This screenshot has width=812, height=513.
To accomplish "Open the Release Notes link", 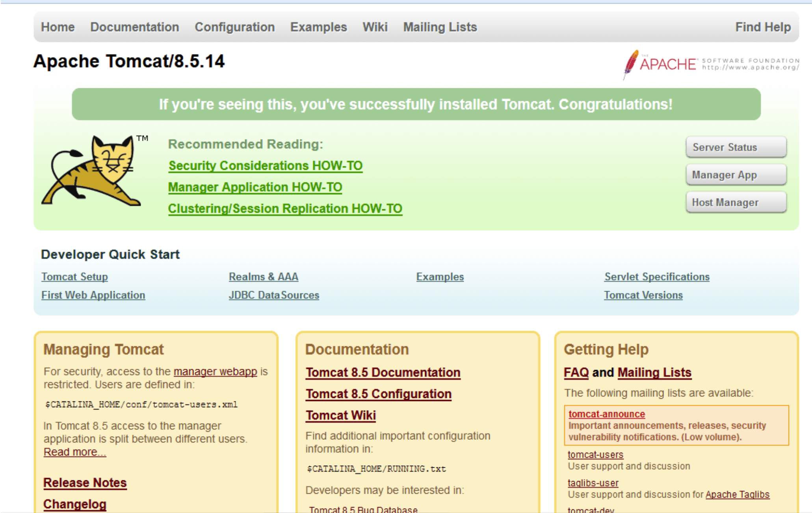I will pos(85,483).
